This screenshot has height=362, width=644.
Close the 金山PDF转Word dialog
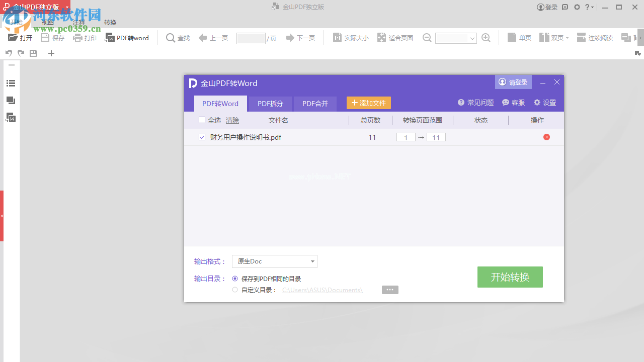pyautogui.click(x=557, y=82)
